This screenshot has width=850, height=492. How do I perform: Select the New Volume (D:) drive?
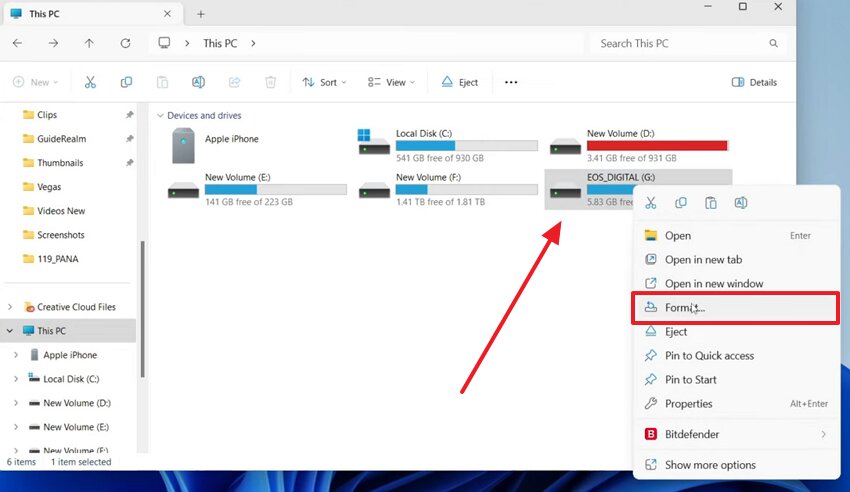click(639, 145)
